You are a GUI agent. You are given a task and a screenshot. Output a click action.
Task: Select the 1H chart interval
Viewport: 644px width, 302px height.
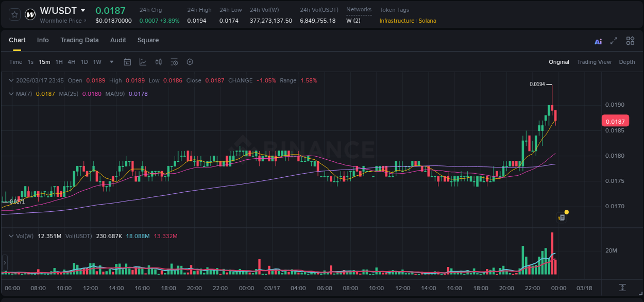(59, 62)
